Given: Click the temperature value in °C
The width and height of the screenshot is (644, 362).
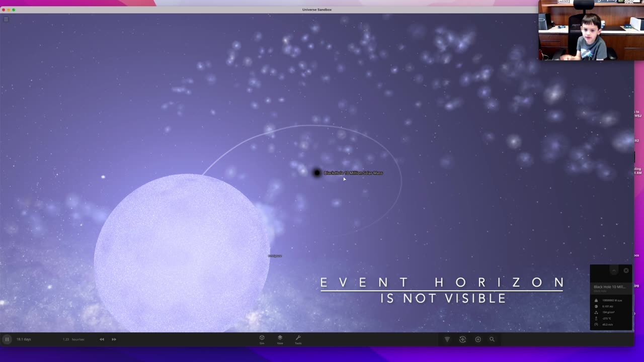Looking at the screenshot, I should pyautogui.click(x=606, y=318).
